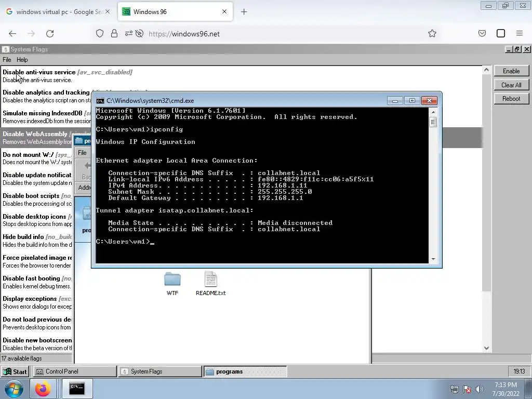Click the Firefox forward arrow

click(x=31, y=34)
